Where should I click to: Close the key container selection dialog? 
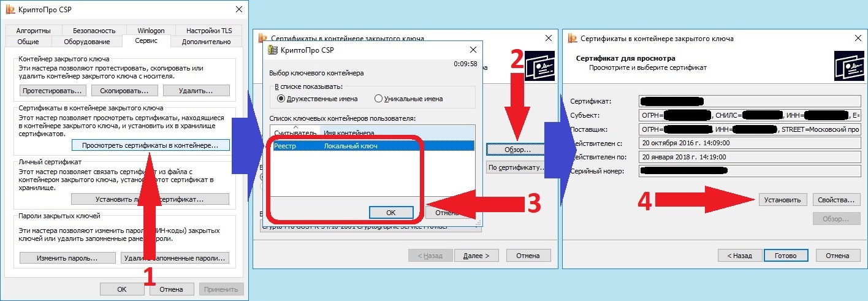pos(472,50)
